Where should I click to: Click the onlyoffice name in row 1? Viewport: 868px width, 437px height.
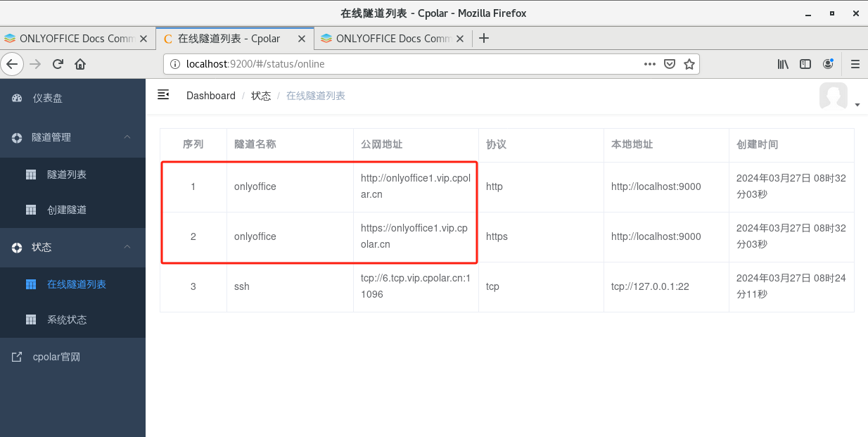[255, 186]
